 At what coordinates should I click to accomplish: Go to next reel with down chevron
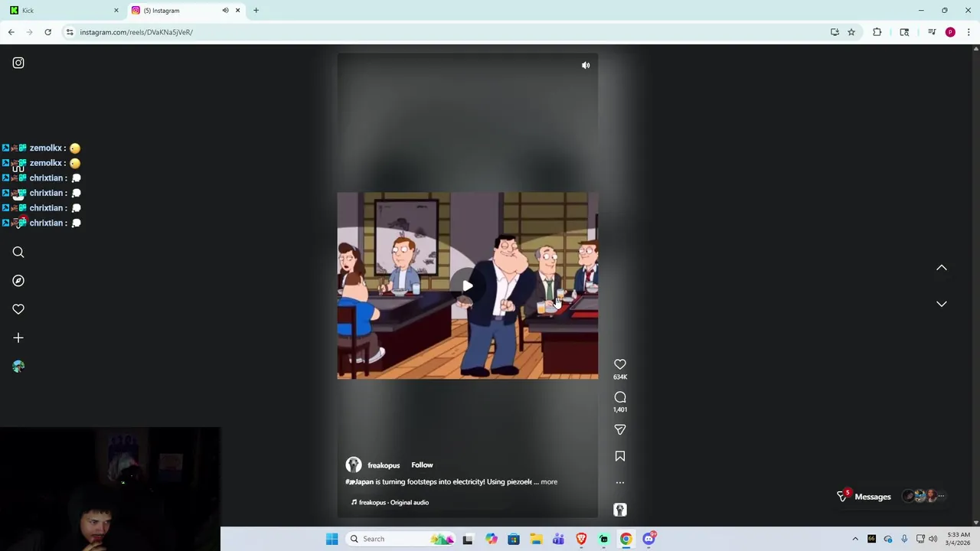pyautogui.click(x=942, y=304)
